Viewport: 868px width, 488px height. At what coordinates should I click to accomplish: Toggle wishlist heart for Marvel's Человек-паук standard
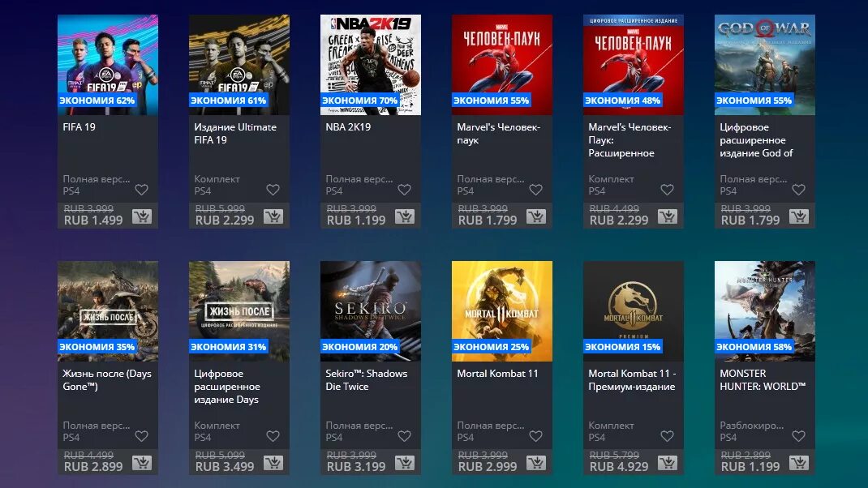(x=536, y=190)
